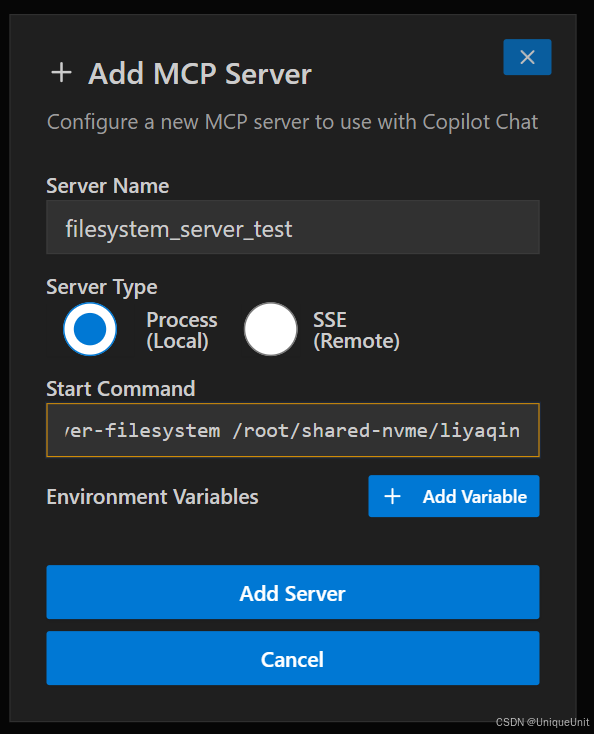The height and width of the screenshot is (734, 594).
Task: Click the Process (Local) label text
Action: [182, 330]
